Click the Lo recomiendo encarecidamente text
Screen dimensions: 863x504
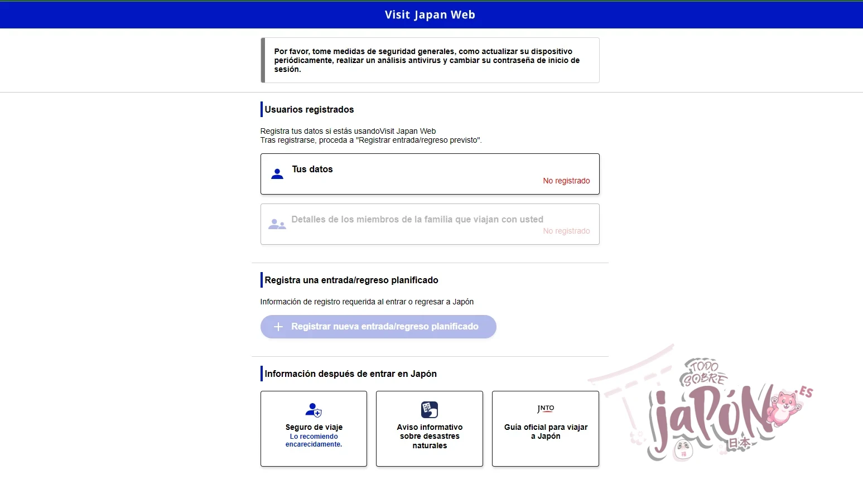[x=314, y=440]
